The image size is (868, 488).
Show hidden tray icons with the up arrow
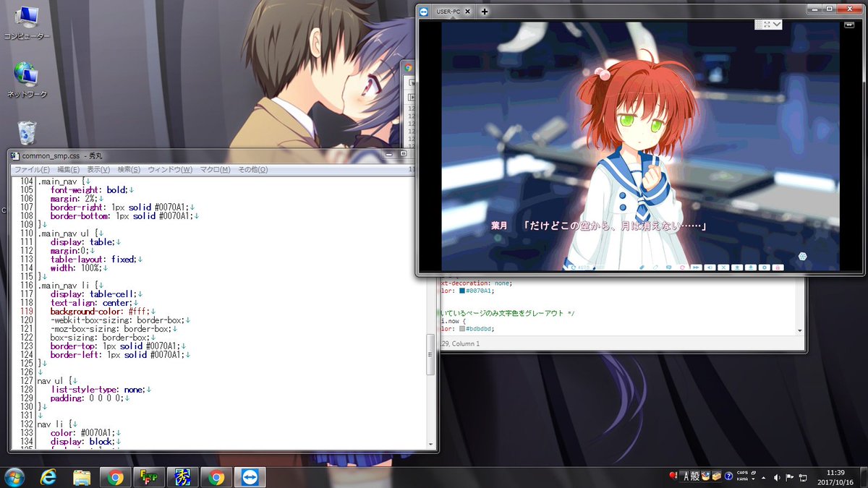pos(764,478)
